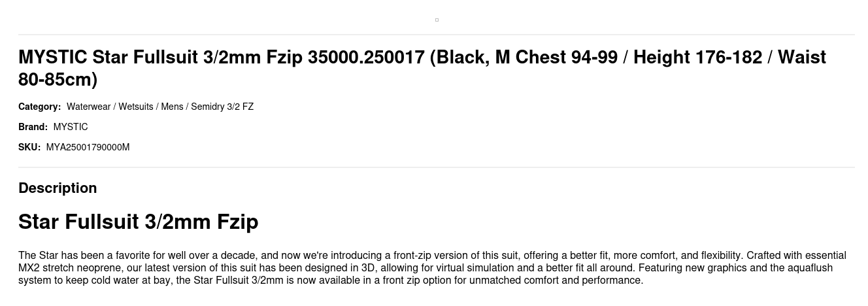Image resolution: width=868 pixels, height=306 pixels.
Task: Open the Semidry 3/2 FZ category
Action: pos(222,107)
